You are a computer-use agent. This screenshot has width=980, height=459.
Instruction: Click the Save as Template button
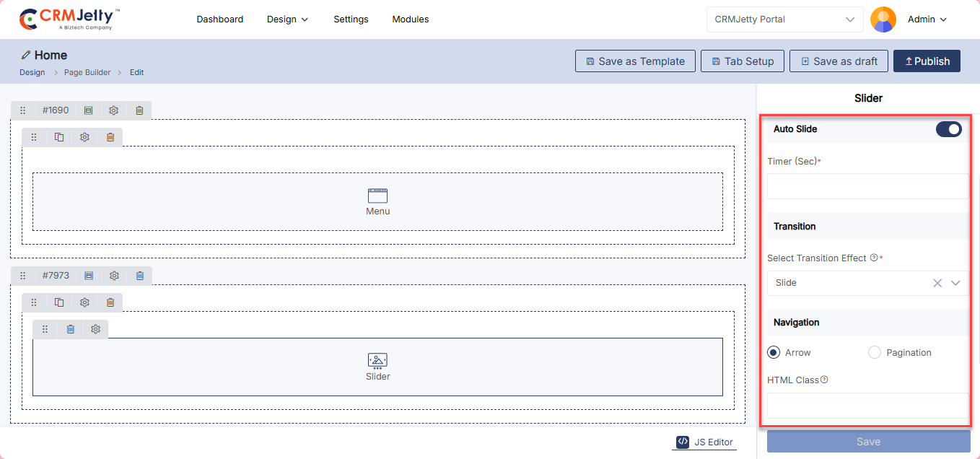pyautogui.click(x=635, y=61)
